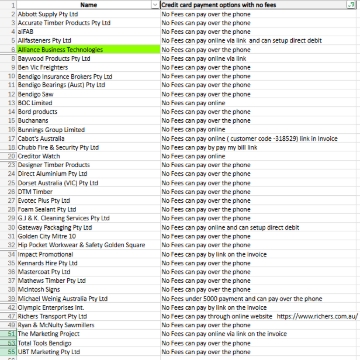Select Gateway Packaging's direct debit payment cell
Viewport: 360px width, 360px height.
click(x=258, y=227)
